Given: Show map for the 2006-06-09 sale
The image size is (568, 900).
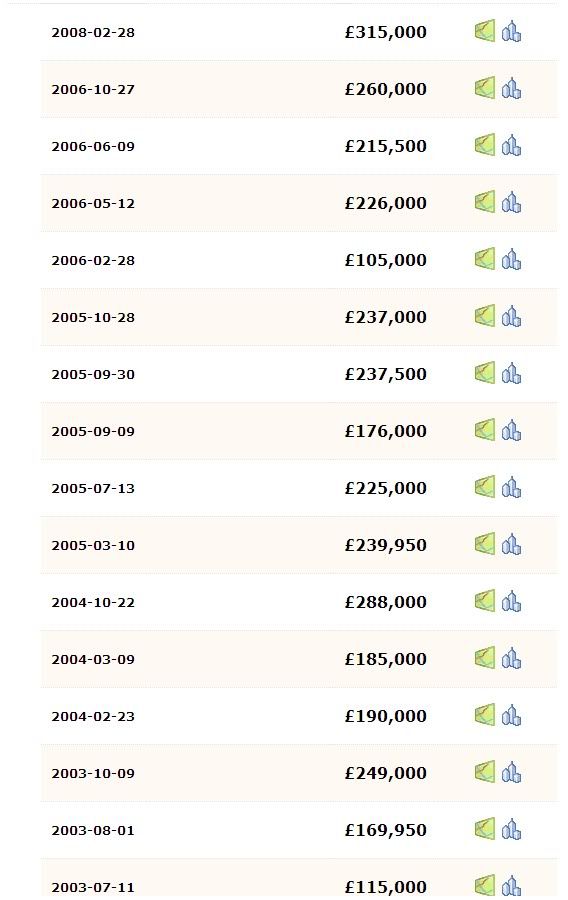Looking at the screenshot, I should coord(485,145).
